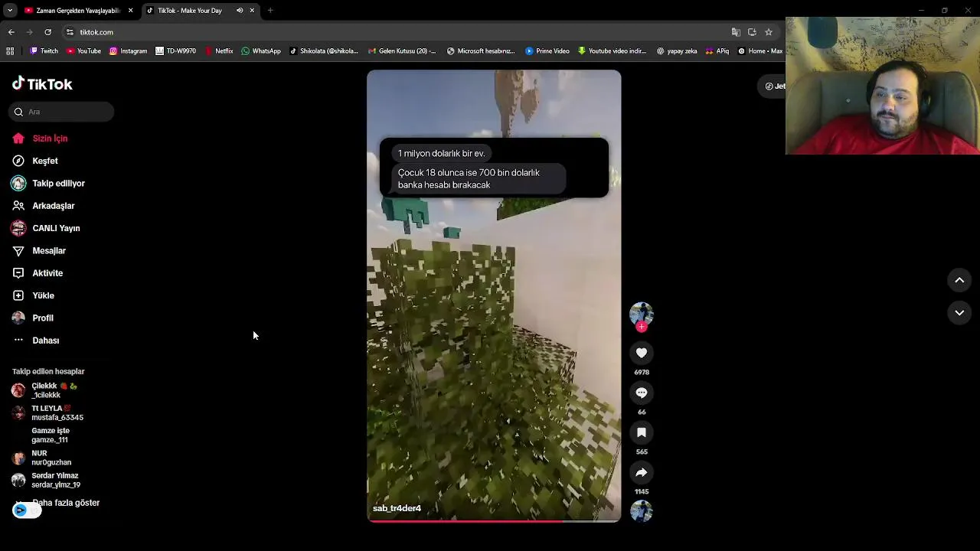
Task: Share the video with the arrow icon
Action: coord(642,472)
